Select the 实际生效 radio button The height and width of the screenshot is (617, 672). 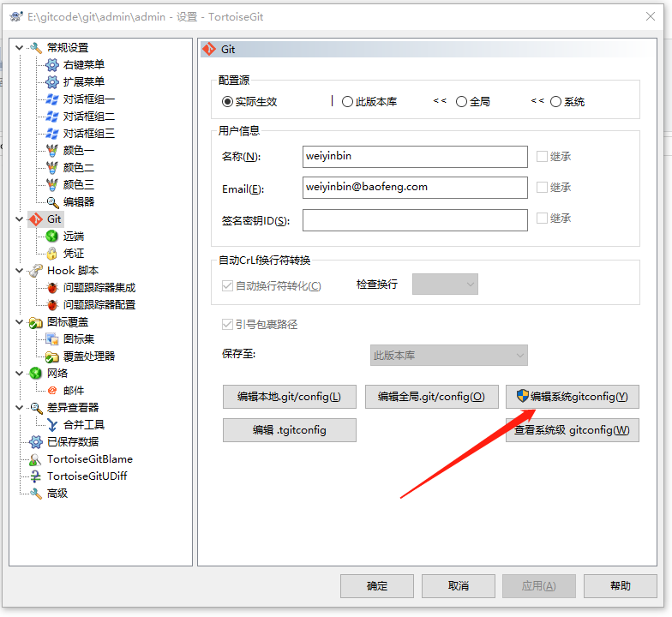tap(227, 101)
